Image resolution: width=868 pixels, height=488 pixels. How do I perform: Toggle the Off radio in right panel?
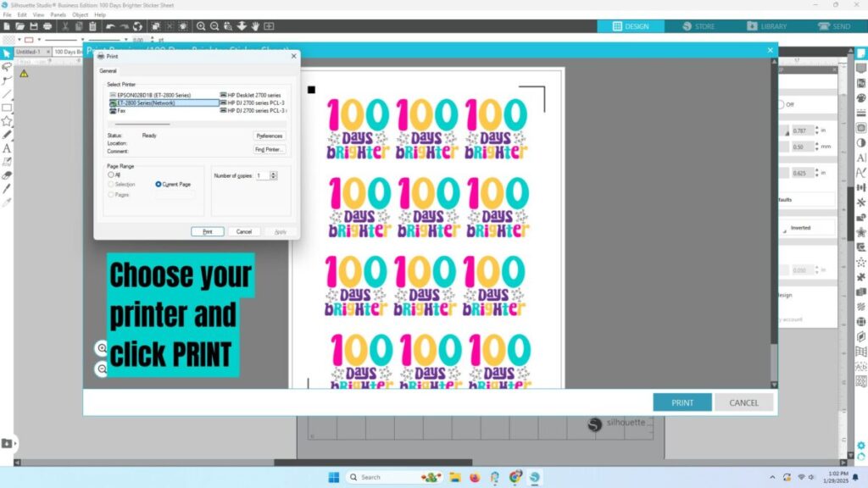(x=781, y=104)
